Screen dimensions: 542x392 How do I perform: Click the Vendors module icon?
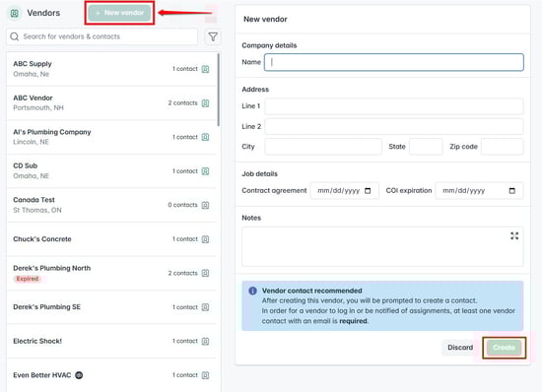pos(15,13)
